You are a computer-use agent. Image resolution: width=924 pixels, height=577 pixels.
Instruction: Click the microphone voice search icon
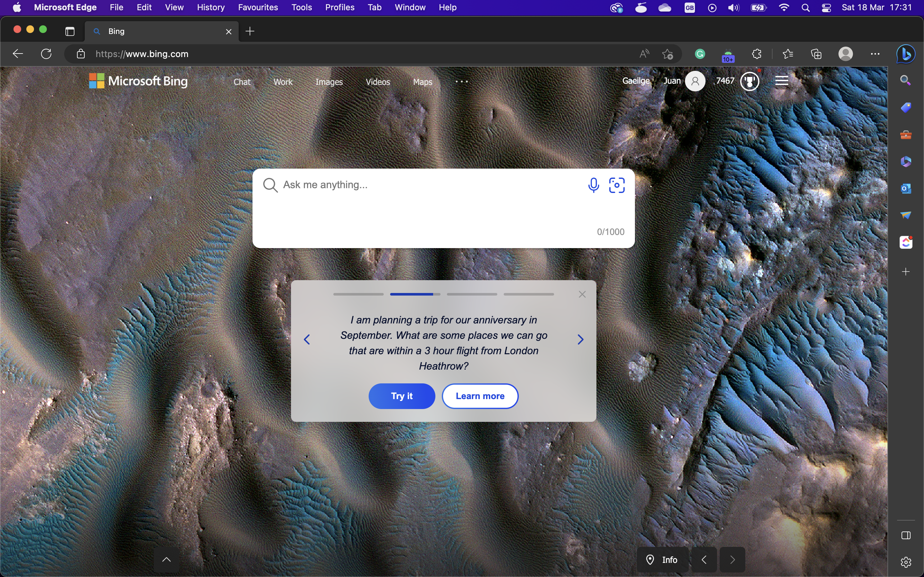592,185
